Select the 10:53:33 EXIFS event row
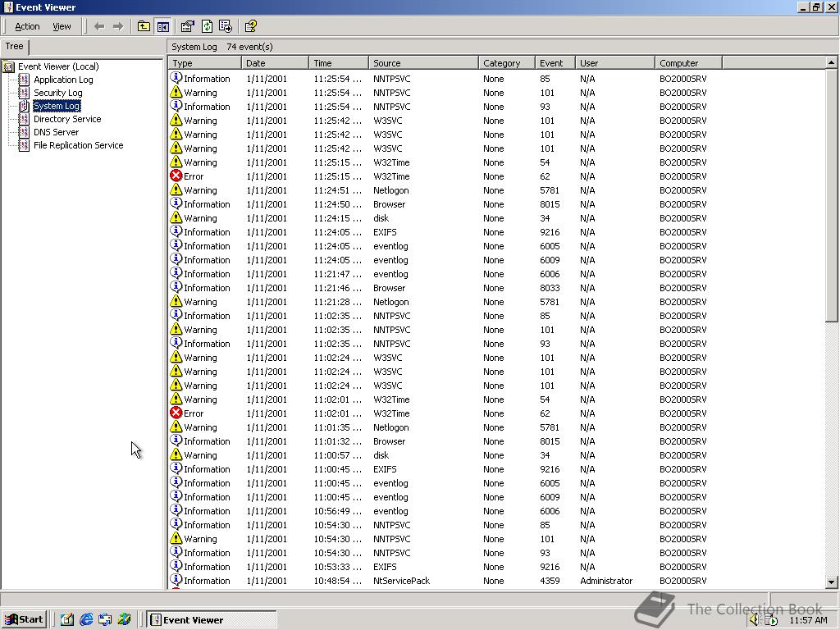 (445, 567)
